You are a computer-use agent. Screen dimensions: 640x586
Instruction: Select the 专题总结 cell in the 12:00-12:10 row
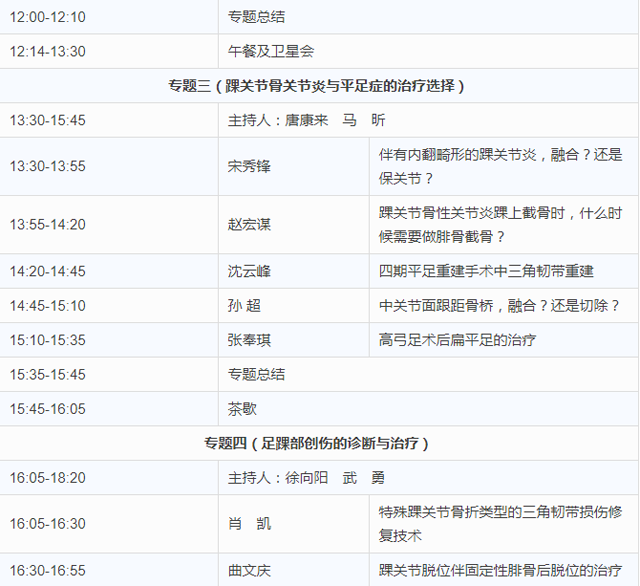tap(256, 17)
